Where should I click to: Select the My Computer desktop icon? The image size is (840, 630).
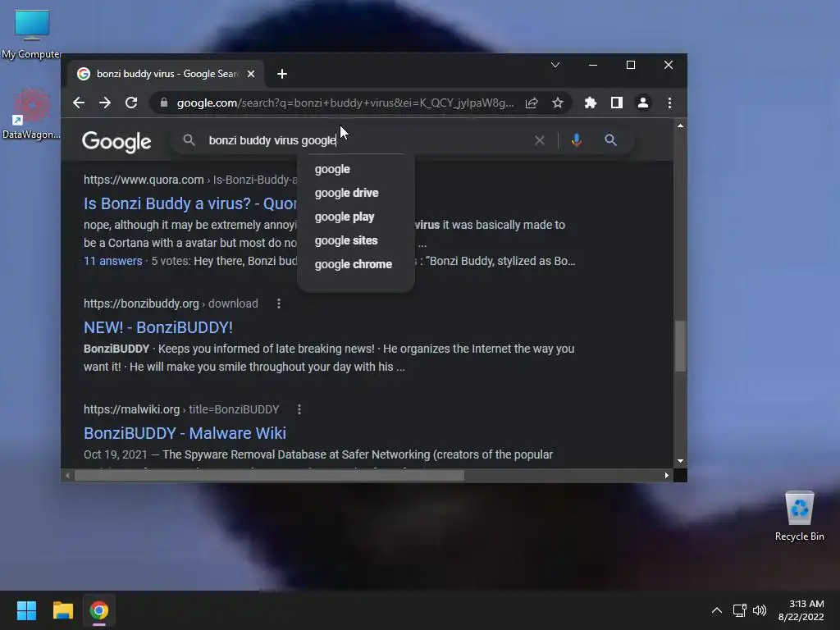point(32,34)
